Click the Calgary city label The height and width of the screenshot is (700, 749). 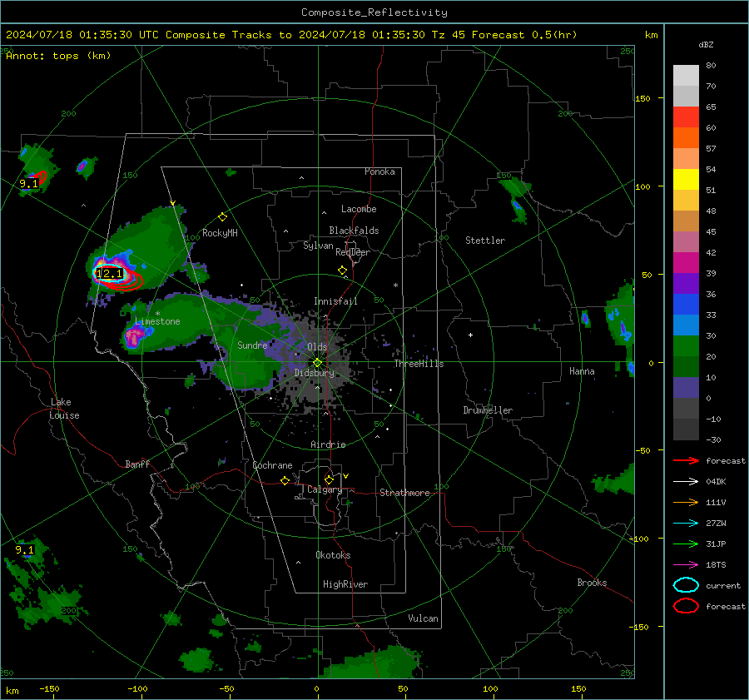click(325, 489)
